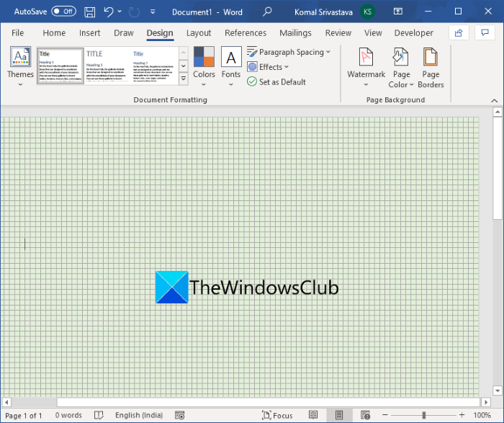Switch to the References tab
The image size is (504, 423).
pyautogui.click(x=246, y=33)
